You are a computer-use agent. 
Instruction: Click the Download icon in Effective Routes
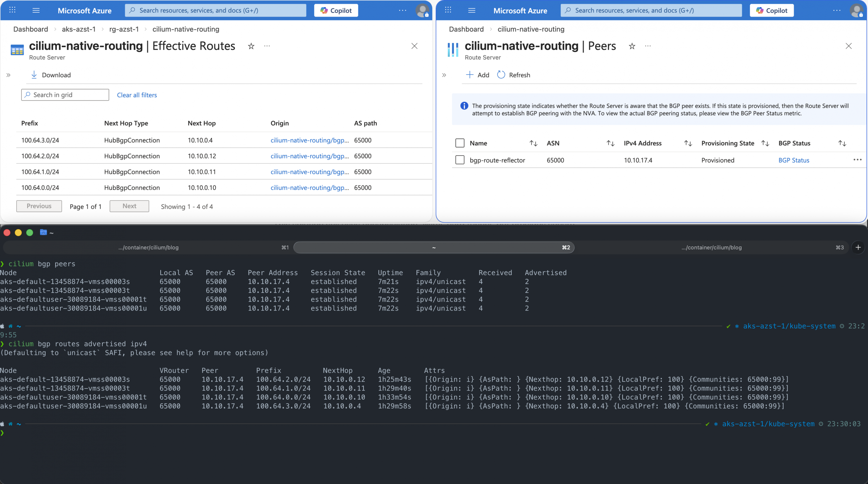tap(34, 75)
